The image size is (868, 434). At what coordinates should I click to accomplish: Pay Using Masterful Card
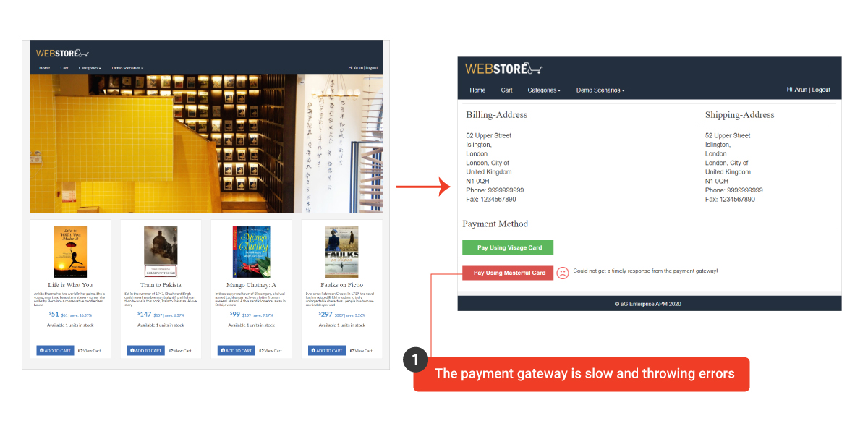(x=508, y=273)
